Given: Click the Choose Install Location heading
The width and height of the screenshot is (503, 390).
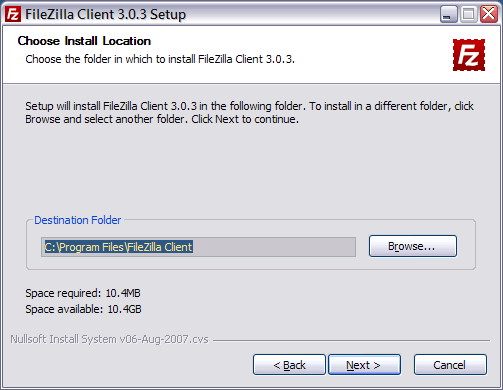Looking at the screenshot, I should pos(84,41).
